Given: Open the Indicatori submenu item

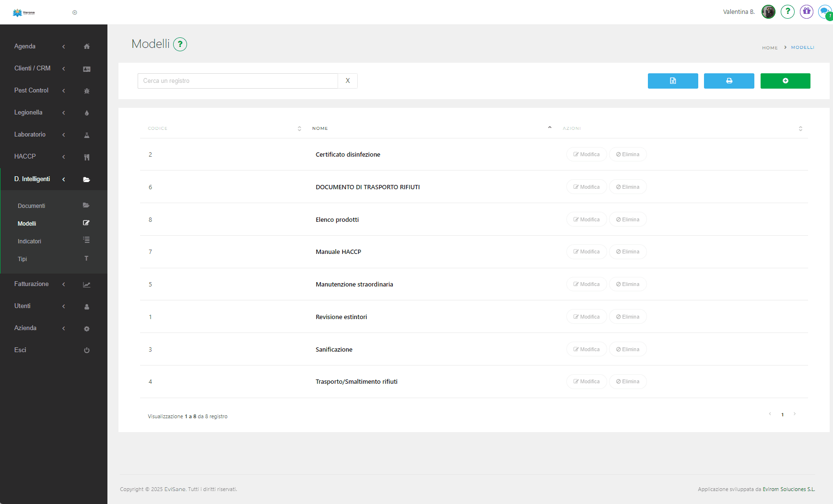Looking at the screenshot, I should (x=30, y=241).
